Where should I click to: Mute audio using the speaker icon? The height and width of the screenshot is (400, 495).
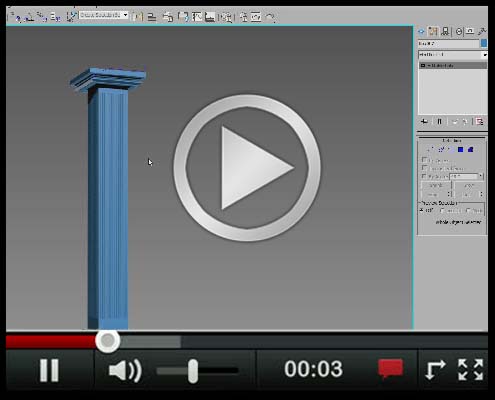125,370
